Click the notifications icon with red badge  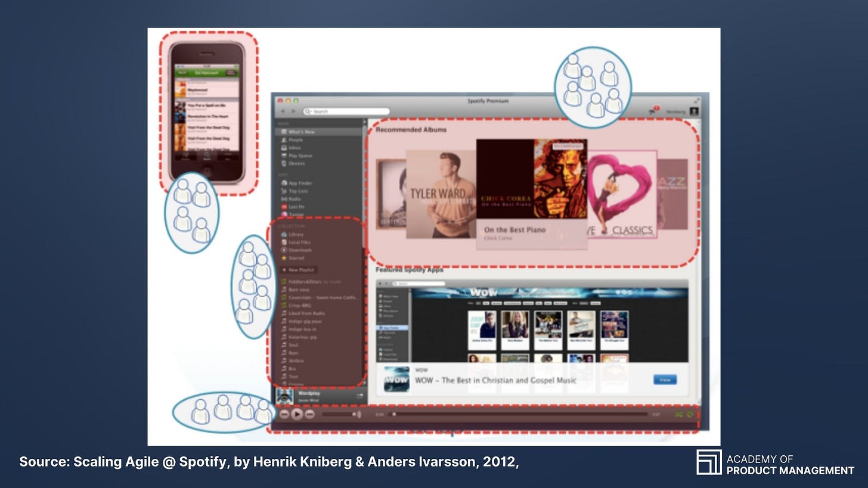tap(653, 111)
